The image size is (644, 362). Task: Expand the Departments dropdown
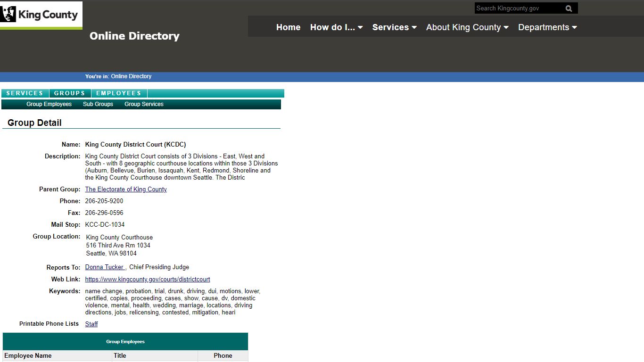[547, 27]
